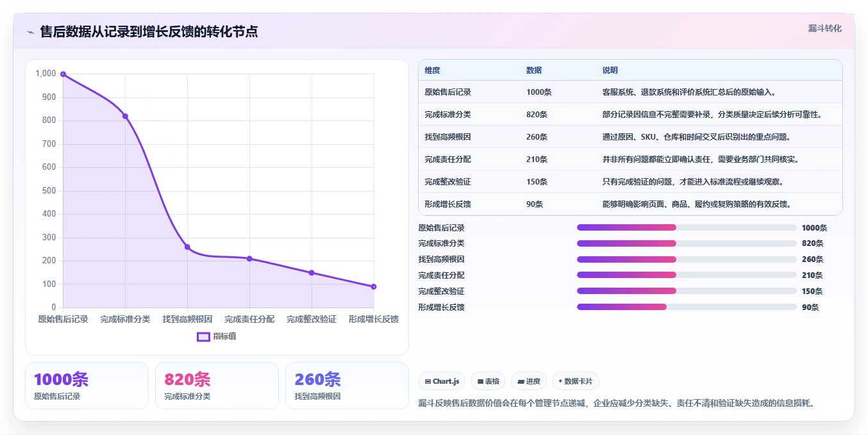Screen dimensions: 868x435
Task: Click the 210条 value in the table
Action: 537,160
